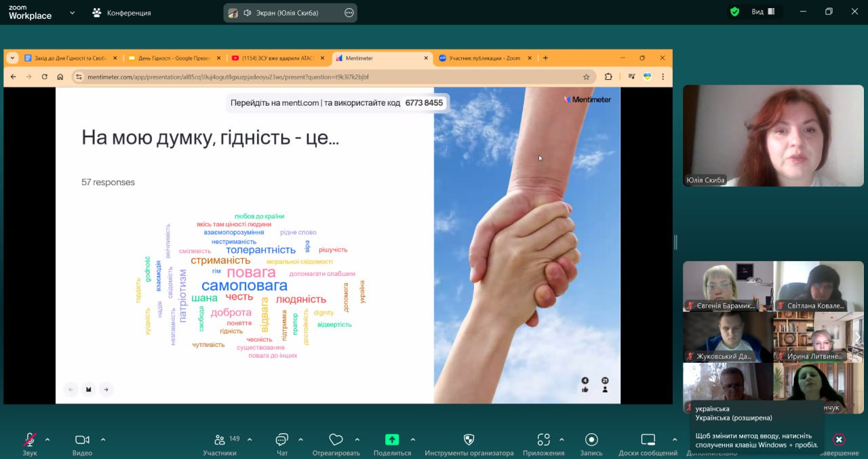Viewport: 868px width, 459px height.
Task: Click the participant count icon on the slide
Action: tap(605, 385)
